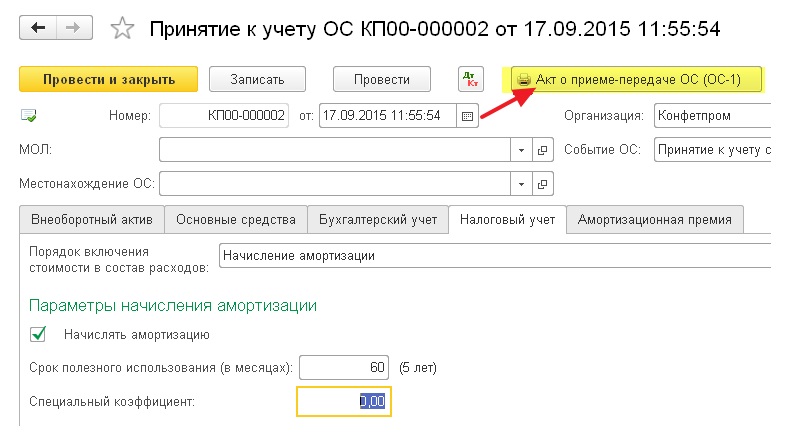Click the Номер field КП00-000002
The image size is (794, 443).
pos(224,116)
